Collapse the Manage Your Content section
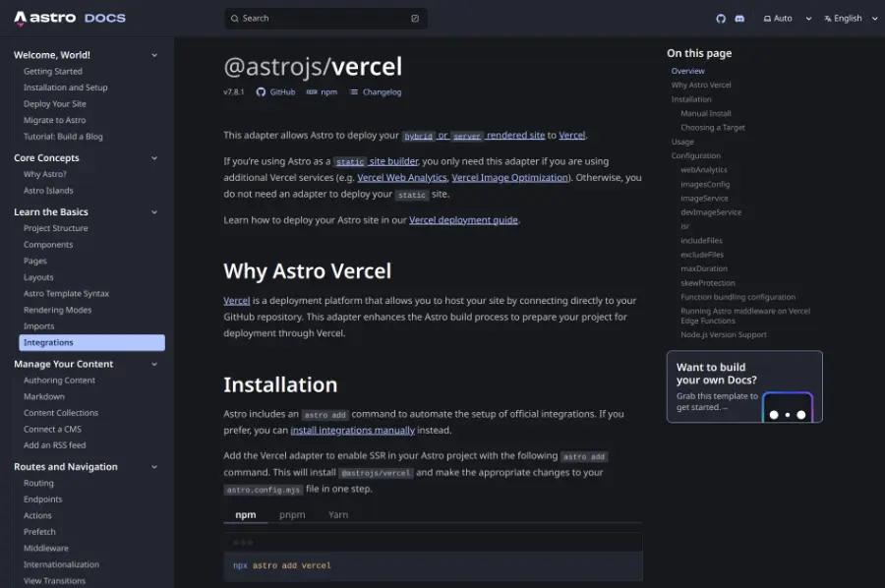885x588 pixels. [x=154, y=364]
